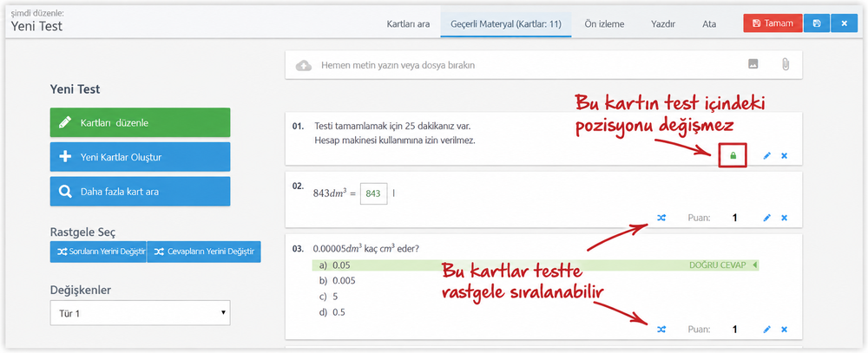Remove card 03 using x icon
Image resolution: width=868 pixels, height=353 pixels.
click(x=784, y=330)
